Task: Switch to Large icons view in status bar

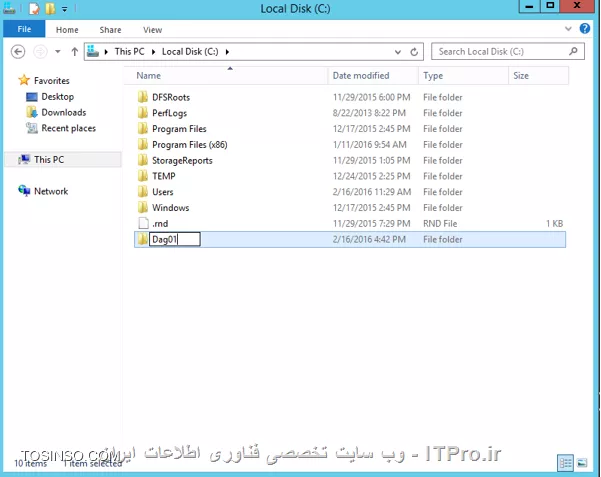Action: [x=582, y=463]
